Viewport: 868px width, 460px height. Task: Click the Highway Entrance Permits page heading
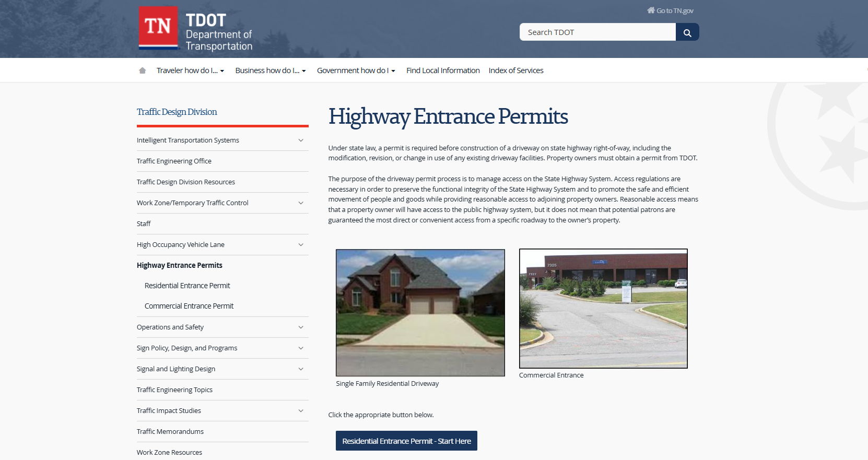[x=448, y=116]
